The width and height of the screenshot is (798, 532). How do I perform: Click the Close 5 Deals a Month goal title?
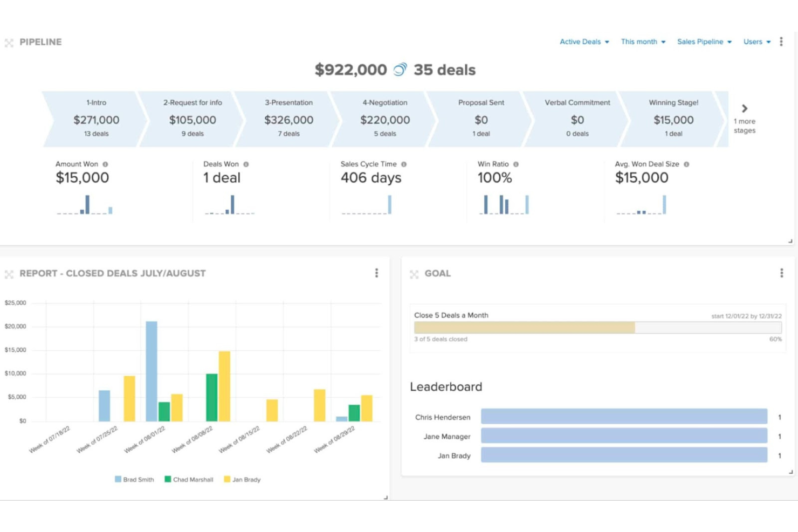(x=451, y=315)
